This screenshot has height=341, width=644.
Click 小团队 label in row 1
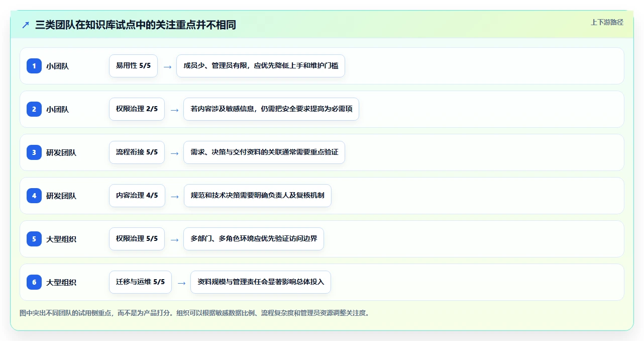pyautogui.click(x=57, y=66)
